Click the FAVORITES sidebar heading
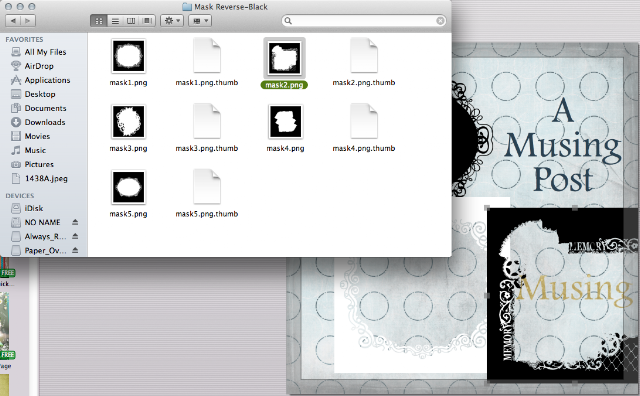Viewport: 640px width, 396px height. (x=24, y=39)
